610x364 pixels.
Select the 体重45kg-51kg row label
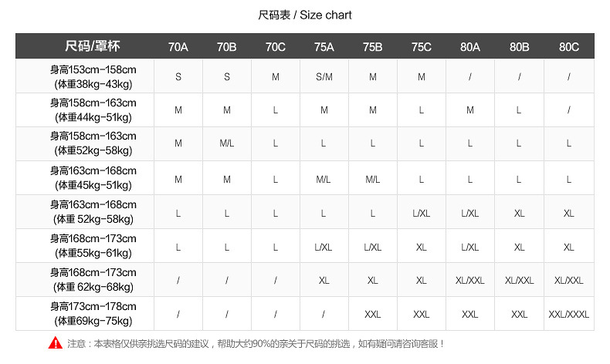[x=93, y=185]
